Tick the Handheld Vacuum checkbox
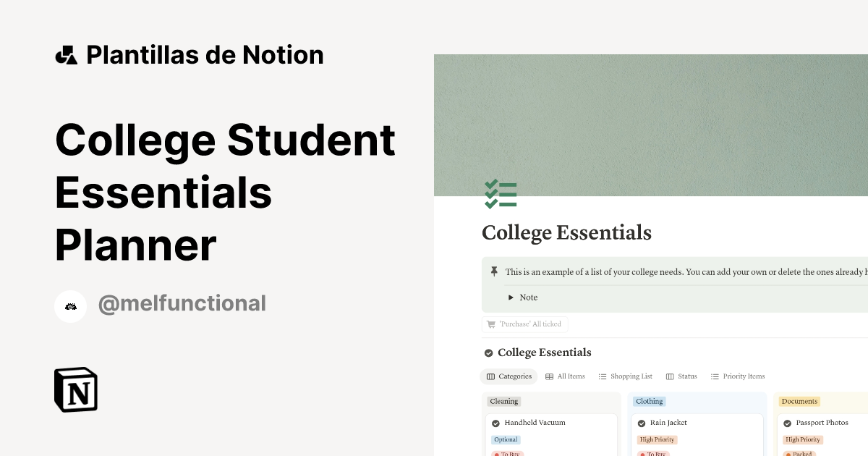This screenshot has width=868, height=456. click(x=495, y=423)
